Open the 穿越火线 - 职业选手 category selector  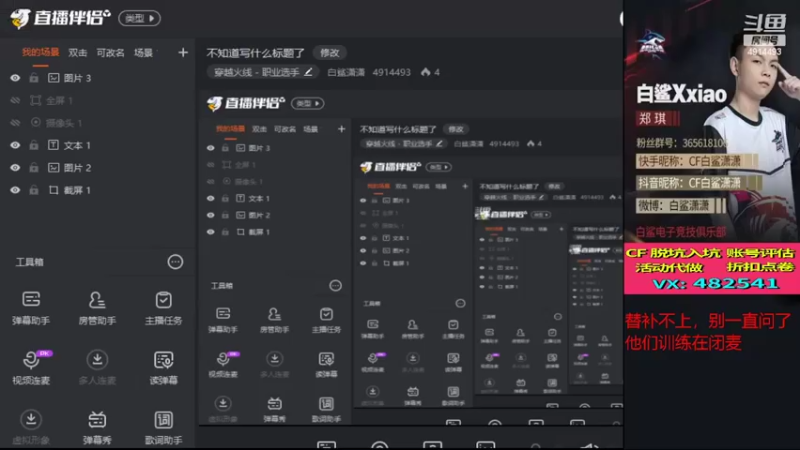(x=262, y=72)
